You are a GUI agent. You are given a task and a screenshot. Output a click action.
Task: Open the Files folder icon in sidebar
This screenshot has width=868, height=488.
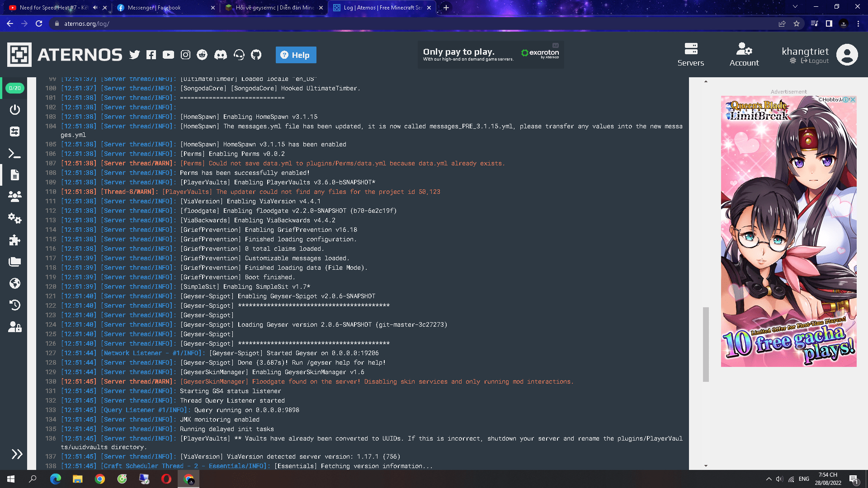15,262
